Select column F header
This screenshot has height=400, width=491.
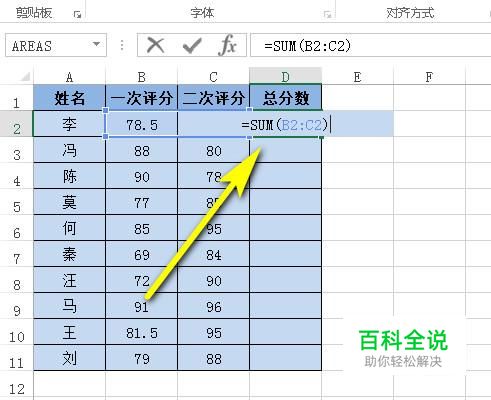pyautogui.click(x=429, y=77)
